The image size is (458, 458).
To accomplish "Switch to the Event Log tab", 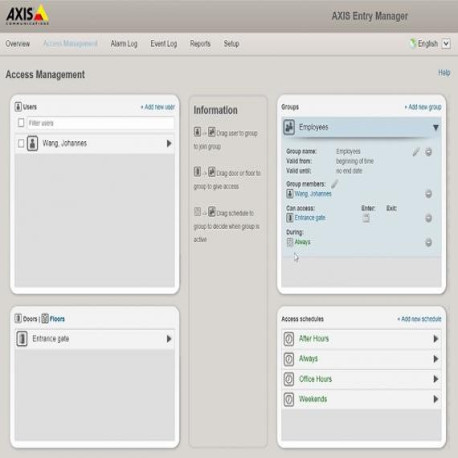I will point(164,44).
